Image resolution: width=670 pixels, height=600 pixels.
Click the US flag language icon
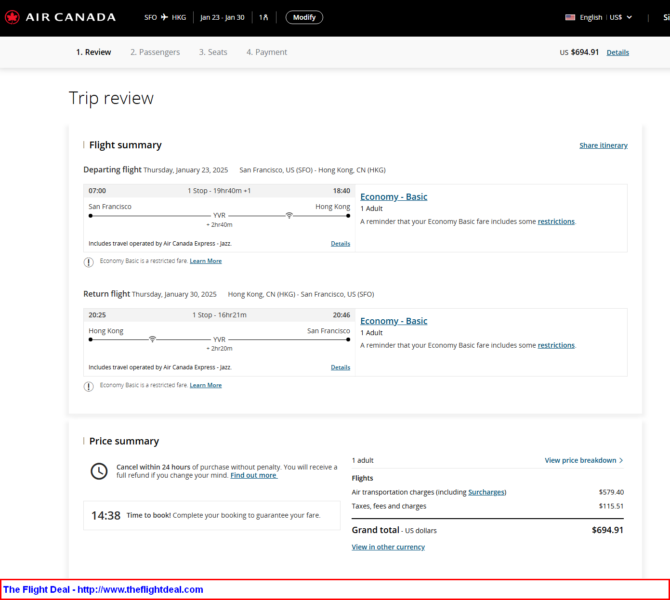(x=570, y=17)
